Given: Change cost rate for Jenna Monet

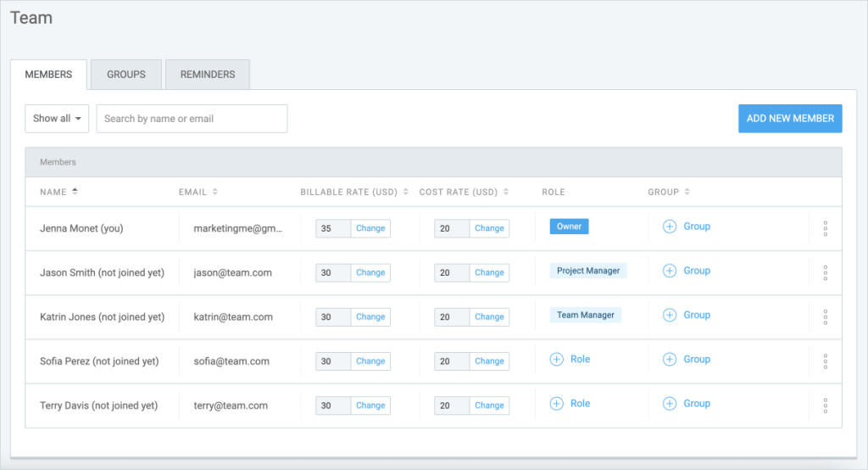Looking at the screenshot, I should point(489,228).
